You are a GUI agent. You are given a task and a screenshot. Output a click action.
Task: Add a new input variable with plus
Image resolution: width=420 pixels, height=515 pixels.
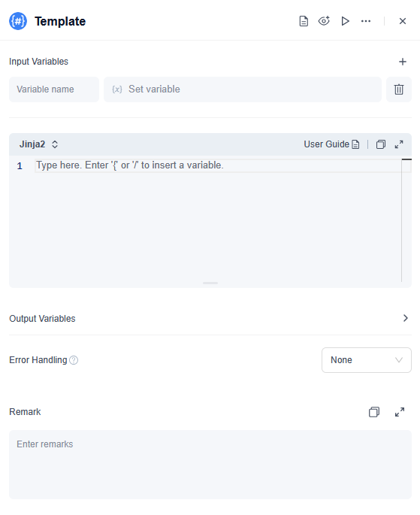pos(403,62)
